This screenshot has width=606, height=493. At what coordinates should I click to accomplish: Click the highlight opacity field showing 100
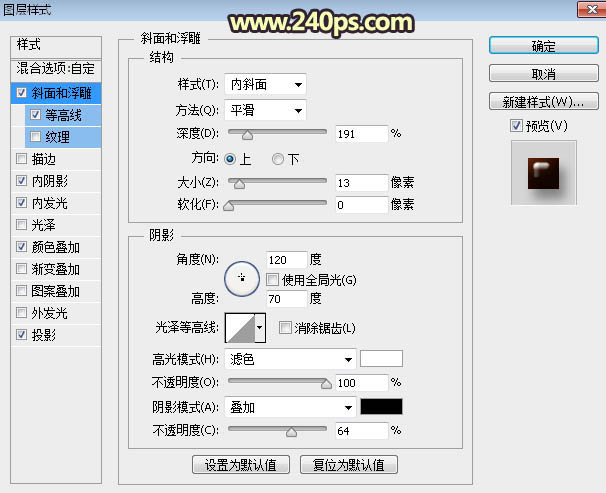coord(361,382)
